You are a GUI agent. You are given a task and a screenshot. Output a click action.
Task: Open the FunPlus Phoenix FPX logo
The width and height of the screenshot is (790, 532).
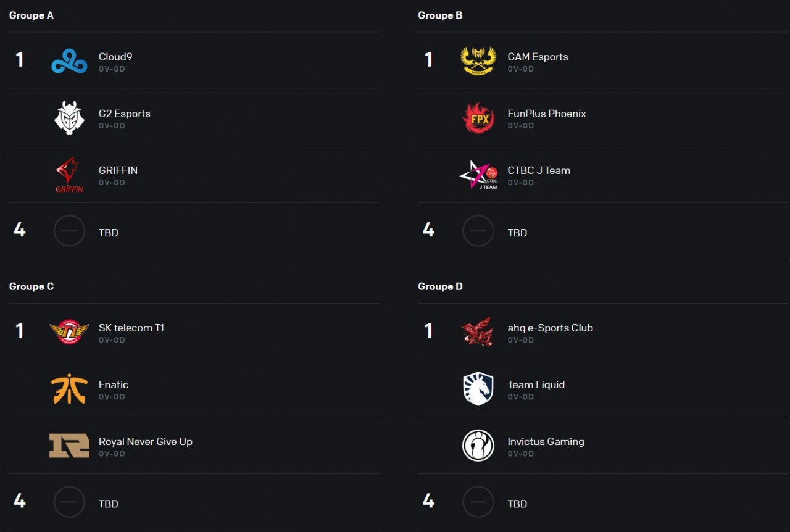(x=478, y=118)
